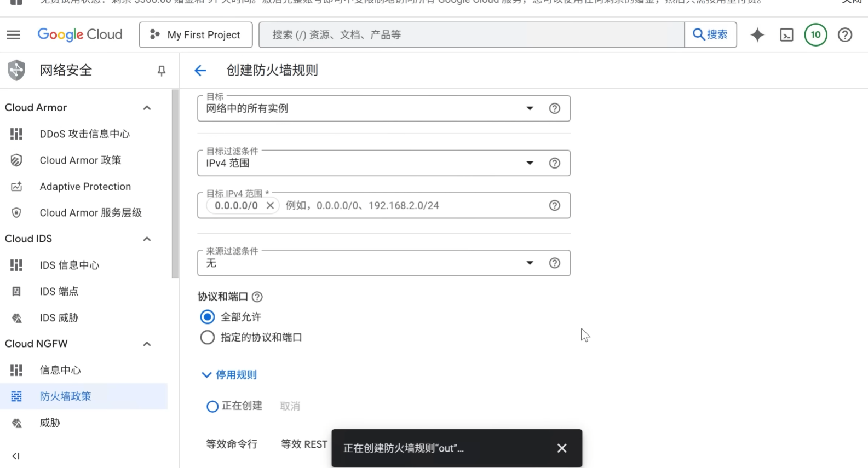Open the main navigation hamburger menu

(14, 35)
